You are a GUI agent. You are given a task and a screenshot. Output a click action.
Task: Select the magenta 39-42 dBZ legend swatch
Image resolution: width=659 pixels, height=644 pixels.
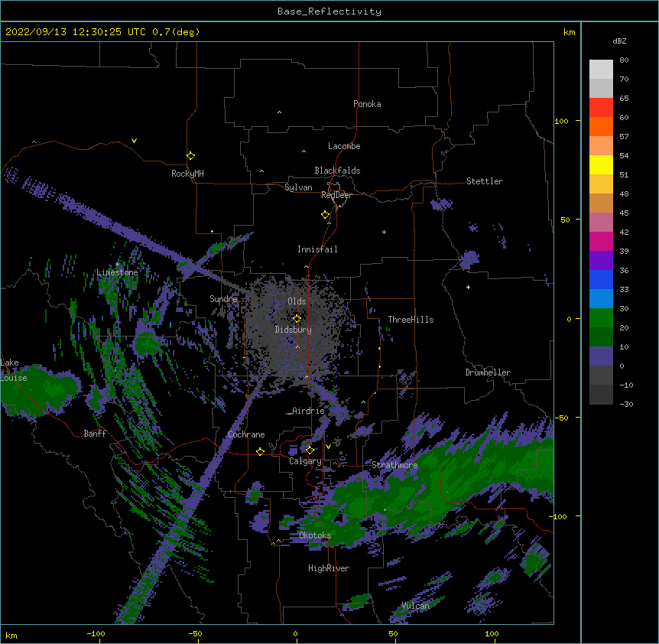[601, 241]
